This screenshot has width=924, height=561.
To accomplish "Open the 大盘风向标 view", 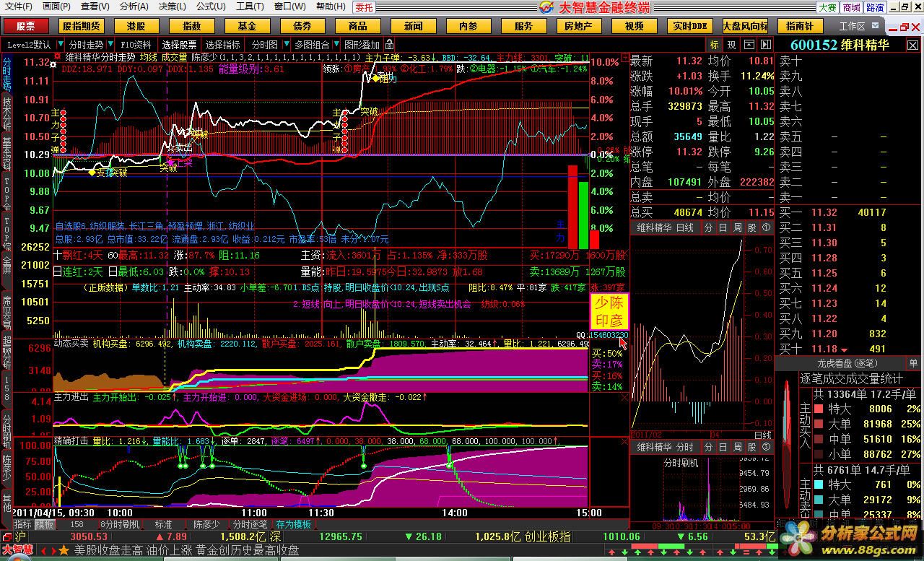I will click(x=745, y=26).
